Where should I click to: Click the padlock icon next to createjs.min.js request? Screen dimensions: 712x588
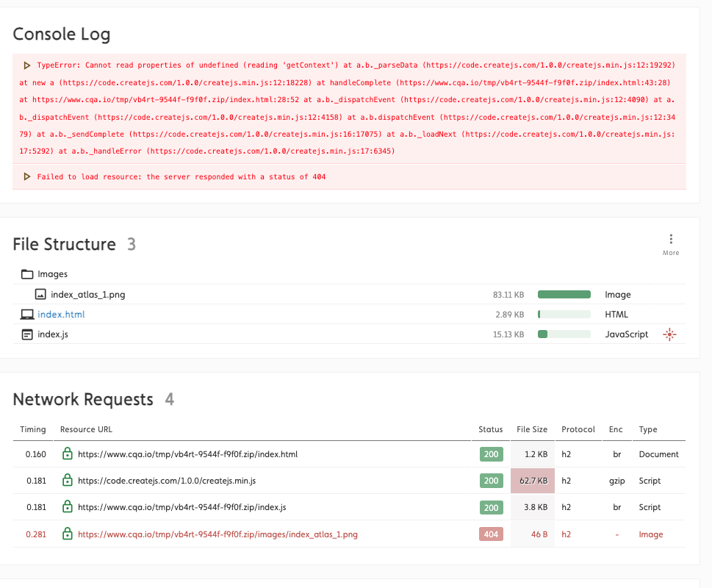pos(67,480)
